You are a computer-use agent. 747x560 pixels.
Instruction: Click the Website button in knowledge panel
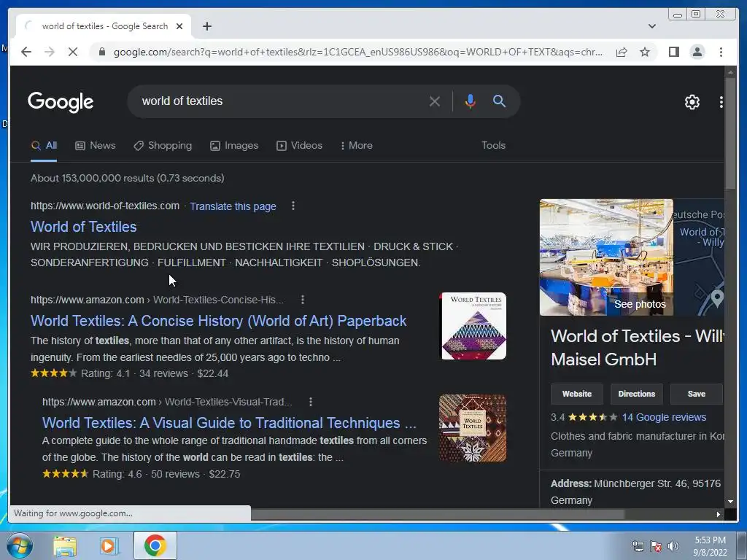click(x=577, y=394)
